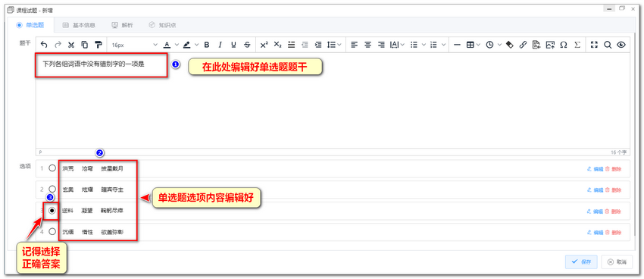Insert a numbered list
Image resolution: width=644 pixels, height=279 pixels.
433,45
